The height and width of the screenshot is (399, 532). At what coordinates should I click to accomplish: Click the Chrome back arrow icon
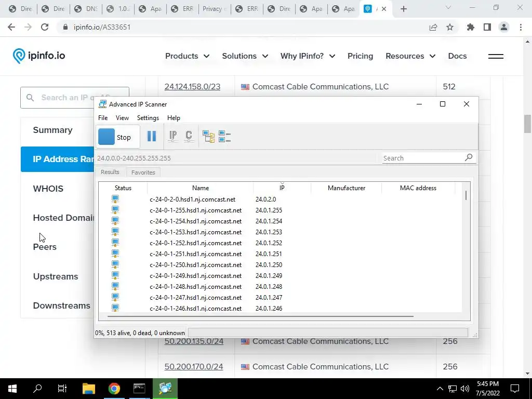click(11, 27)
